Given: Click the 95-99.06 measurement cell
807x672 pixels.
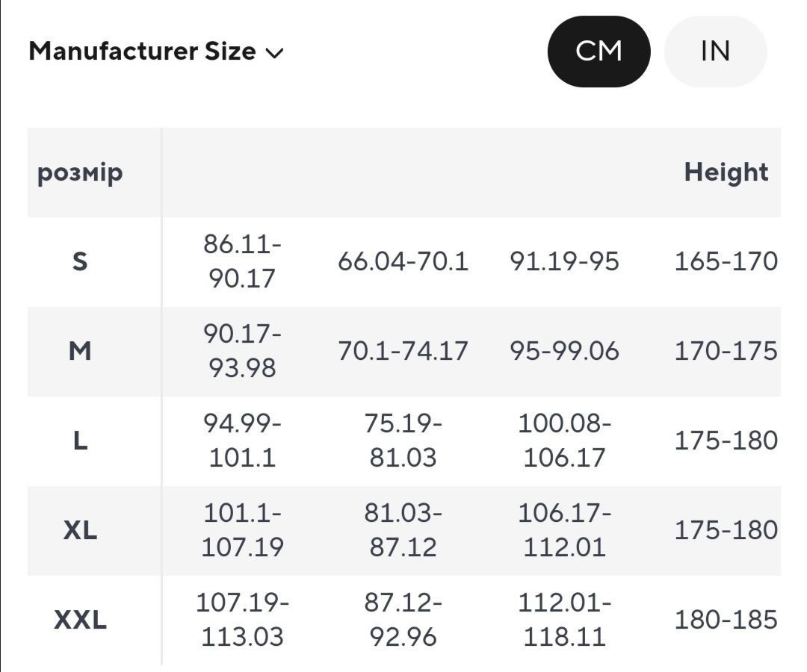Looking at the screenshot, I should [565, 351].
